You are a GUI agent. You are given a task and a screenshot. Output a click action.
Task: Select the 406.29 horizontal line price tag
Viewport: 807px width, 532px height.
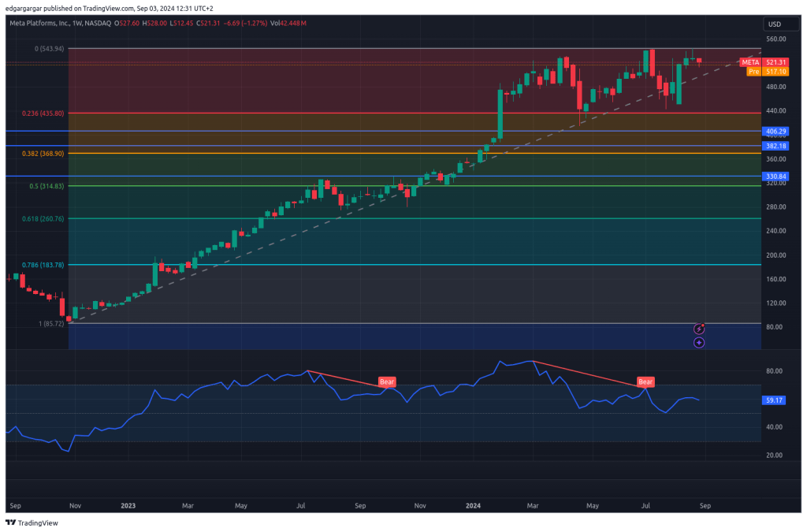point(776,131)
